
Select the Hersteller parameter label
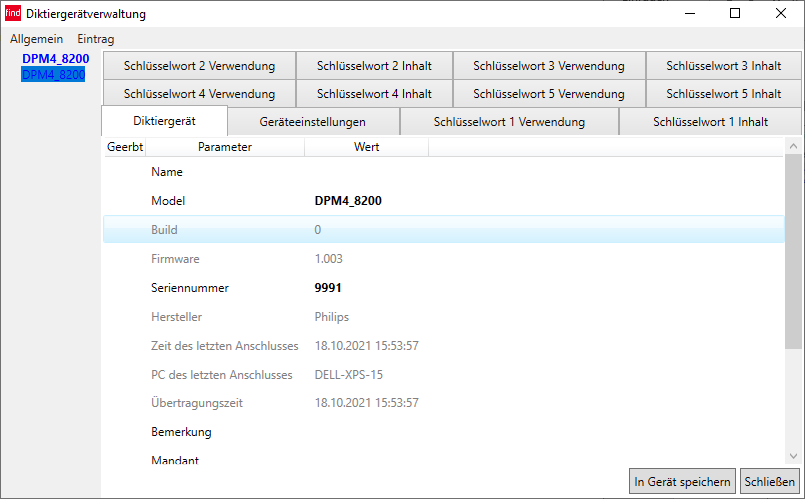point(177,317)
